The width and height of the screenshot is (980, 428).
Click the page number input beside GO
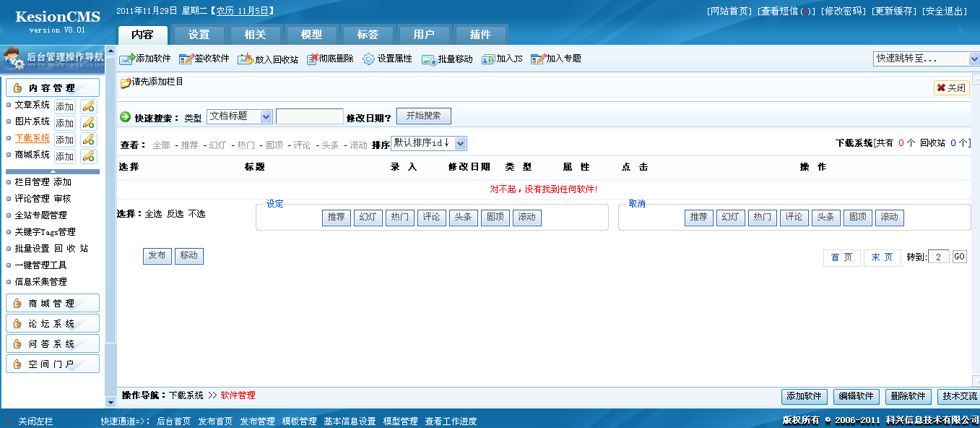938,256
